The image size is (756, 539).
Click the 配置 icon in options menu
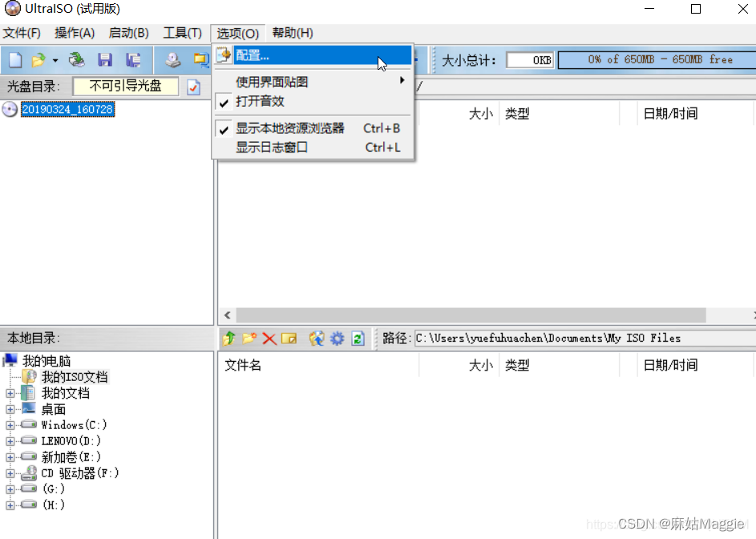(x=223, y=55)
